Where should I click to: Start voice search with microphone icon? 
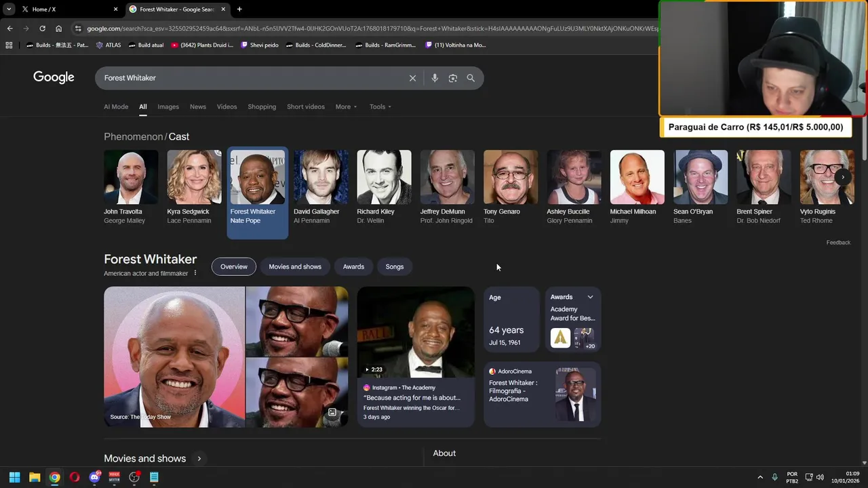(435, 78)
